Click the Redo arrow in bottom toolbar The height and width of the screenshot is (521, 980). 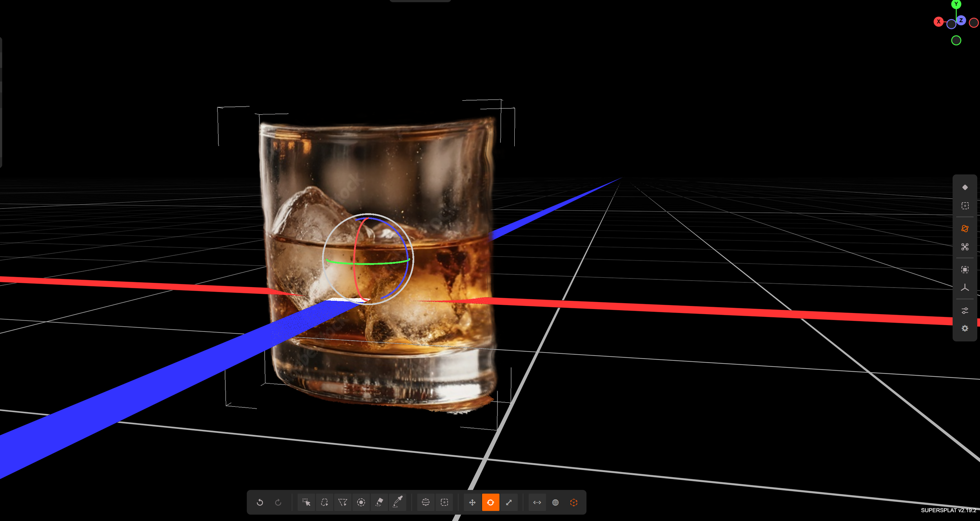point(278,502)
